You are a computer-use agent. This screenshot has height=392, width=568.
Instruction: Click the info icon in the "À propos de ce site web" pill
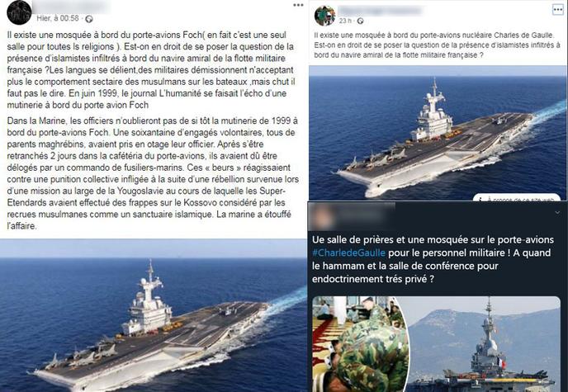[x=480, y=198]
